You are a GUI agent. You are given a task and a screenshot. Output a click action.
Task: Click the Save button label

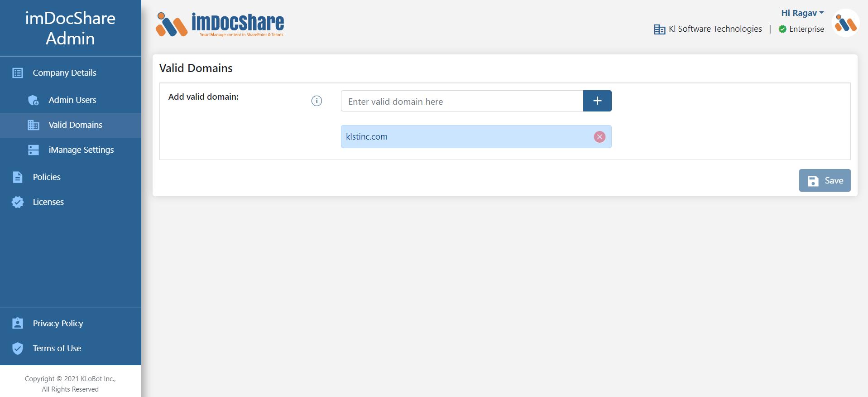click(834, 181)
